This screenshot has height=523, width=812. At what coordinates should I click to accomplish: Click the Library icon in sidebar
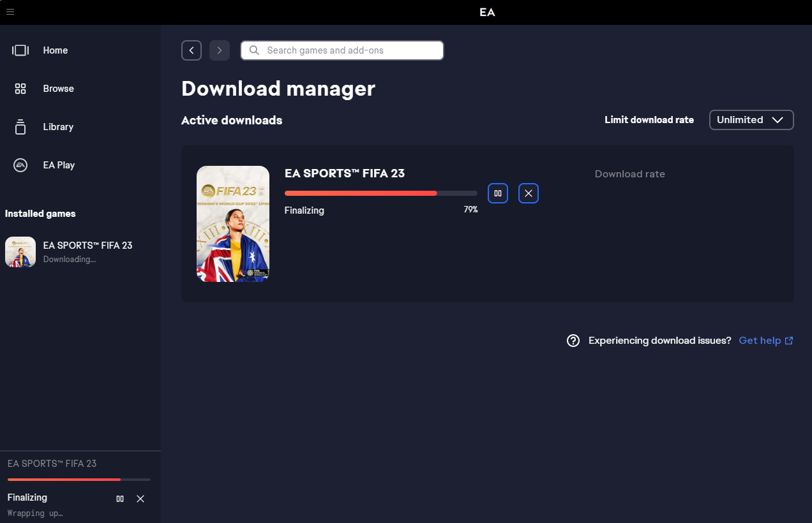[20, 127]
